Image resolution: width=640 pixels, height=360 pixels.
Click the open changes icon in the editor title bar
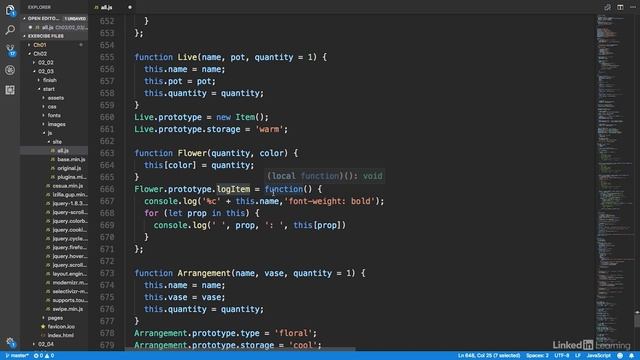(607, 7)
